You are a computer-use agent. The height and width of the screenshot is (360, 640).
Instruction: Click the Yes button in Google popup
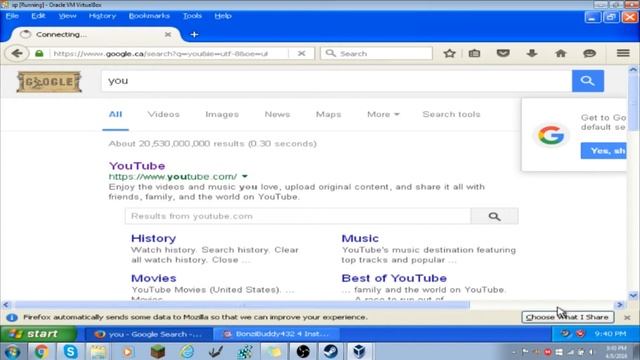coord(604,151)
